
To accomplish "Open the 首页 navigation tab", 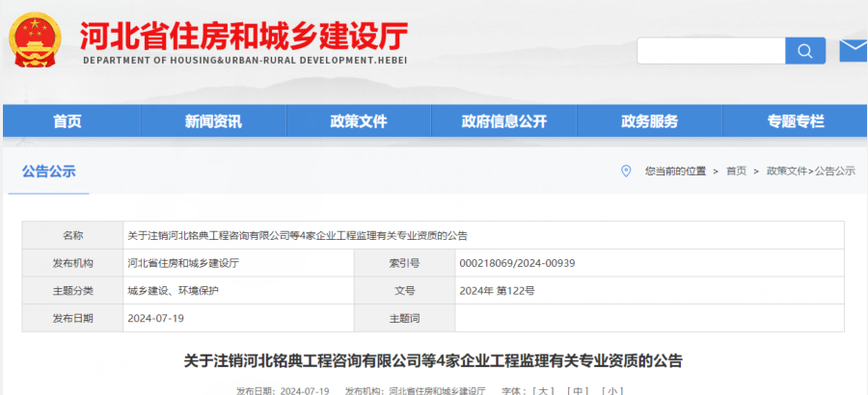I will [x=68, y=121].
